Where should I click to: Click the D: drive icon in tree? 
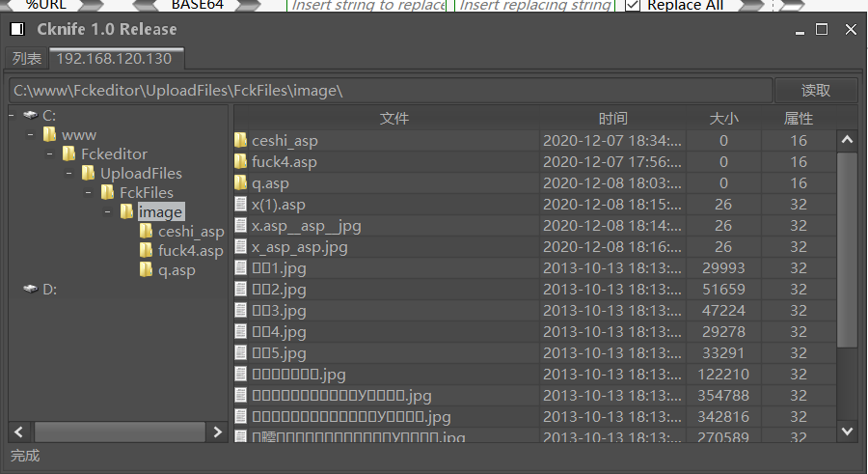pyautogui.click(x=31, y=290)
